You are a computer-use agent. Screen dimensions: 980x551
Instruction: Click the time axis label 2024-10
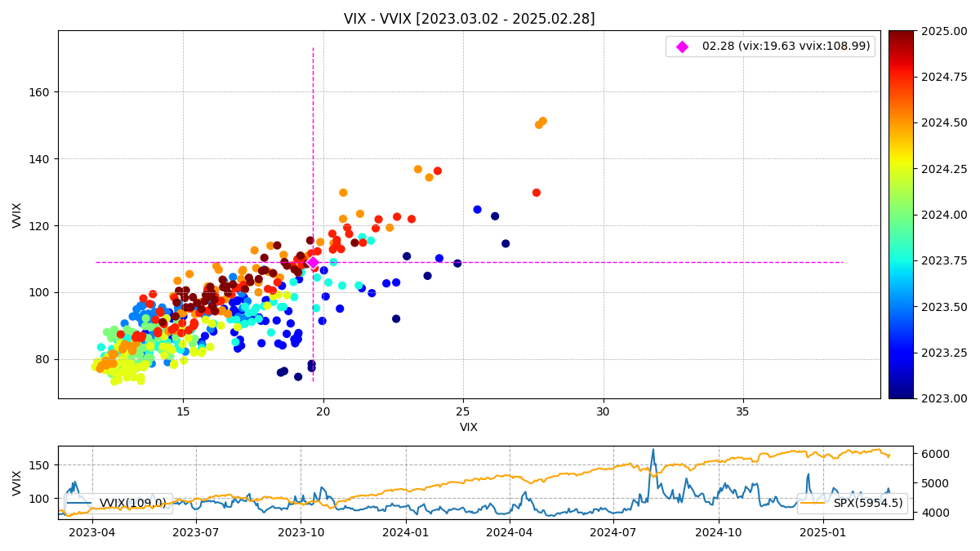point(719,533)
